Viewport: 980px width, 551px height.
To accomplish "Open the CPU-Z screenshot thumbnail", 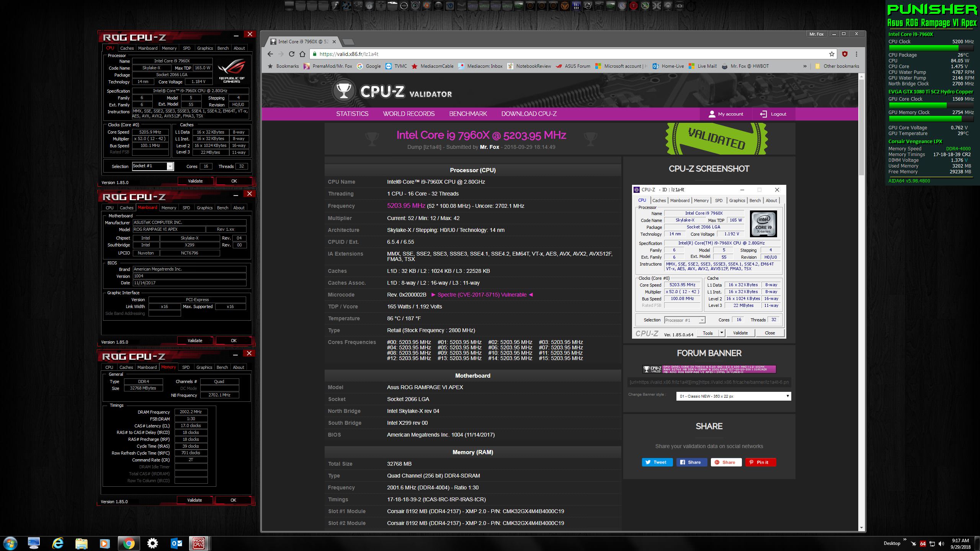I will [x=709, y=262].
